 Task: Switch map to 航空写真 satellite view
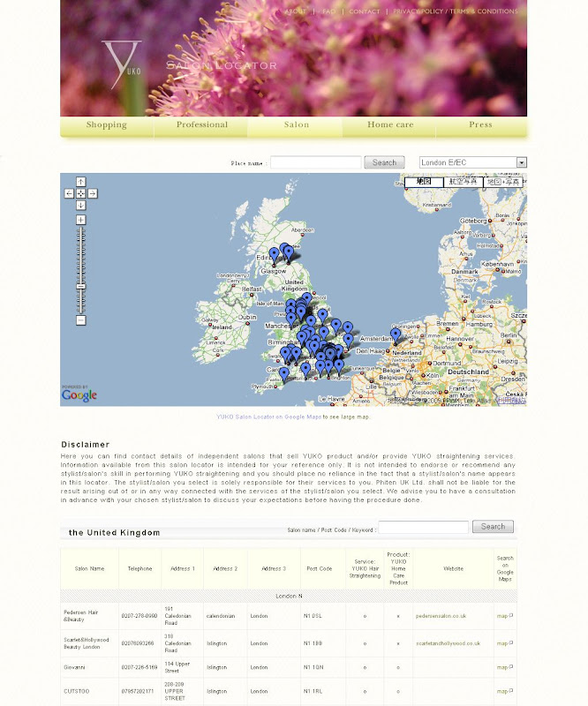(x=464, y=182)
